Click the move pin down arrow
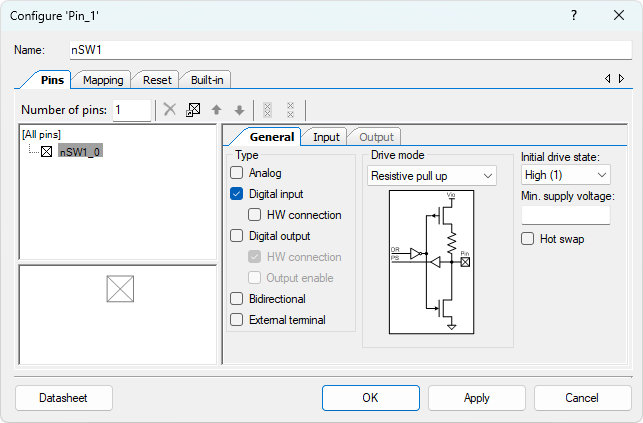The height and width of the screenshot is (423, 643). pyautogui.click(x=239, y=110)
